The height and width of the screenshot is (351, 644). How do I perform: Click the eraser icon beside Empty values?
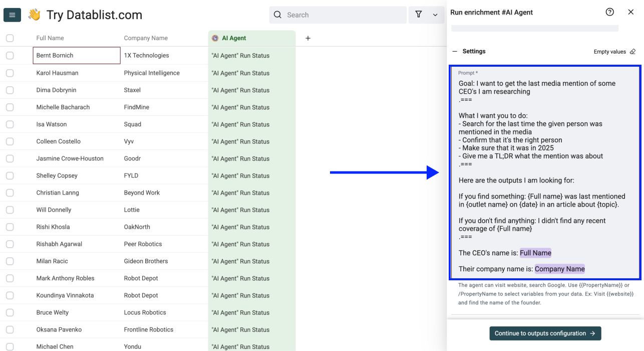(x=632, y=52)
